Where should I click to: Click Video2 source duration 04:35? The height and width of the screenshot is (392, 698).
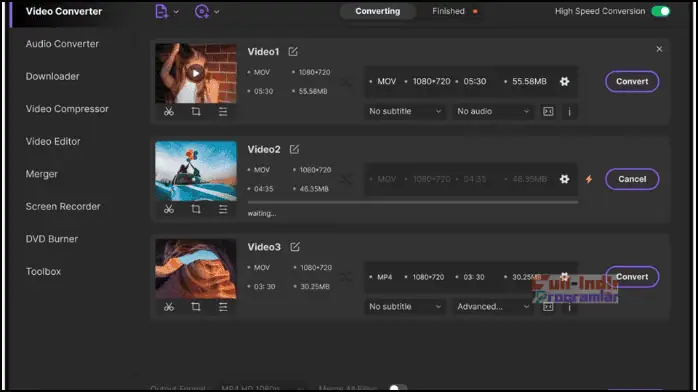coord(264,189)
